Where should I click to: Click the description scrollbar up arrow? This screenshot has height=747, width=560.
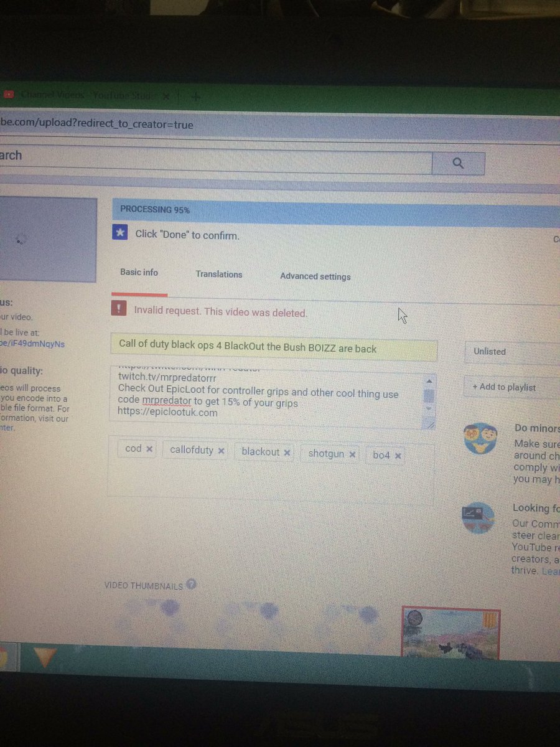(x=431, y=380)
